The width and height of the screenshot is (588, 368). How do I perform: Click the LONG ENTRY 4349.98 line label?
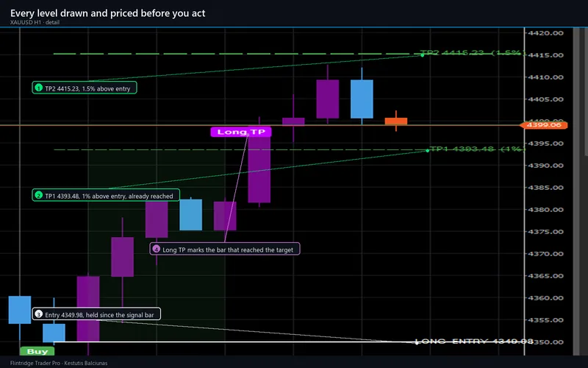(474, 342)
